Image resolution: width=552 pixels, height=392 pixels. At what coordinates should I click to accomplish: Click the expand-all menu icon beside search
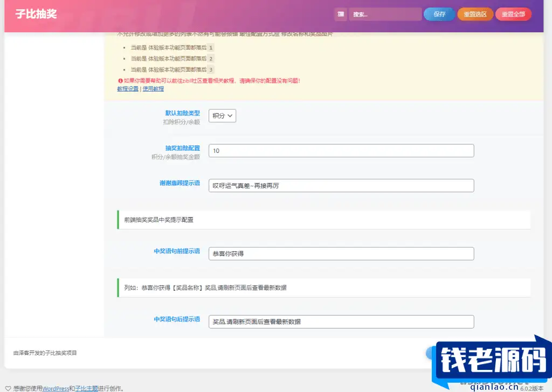(x=341, y=14)
